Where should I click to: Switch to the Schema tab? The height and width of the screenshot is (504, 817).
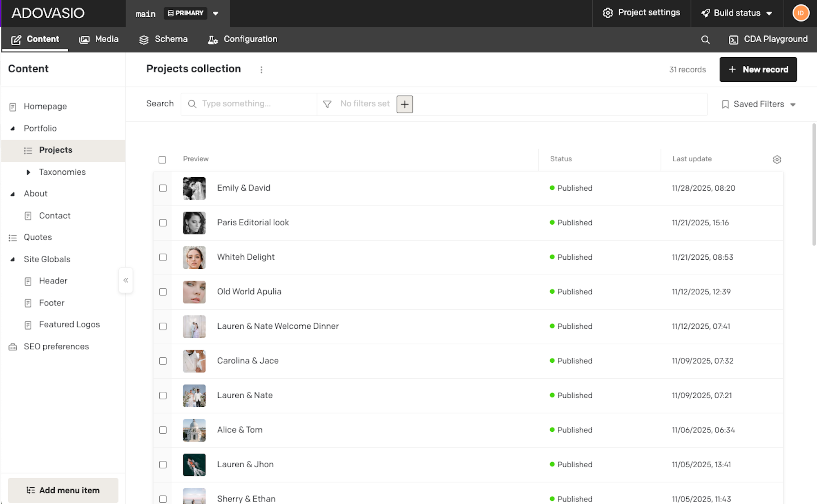pos(163,39)
